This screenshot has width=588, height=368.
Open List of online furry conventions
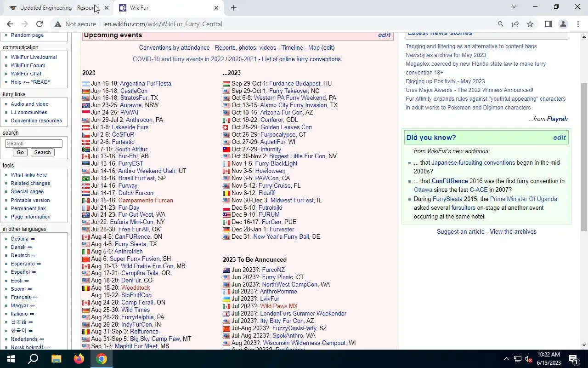(301, 59)
